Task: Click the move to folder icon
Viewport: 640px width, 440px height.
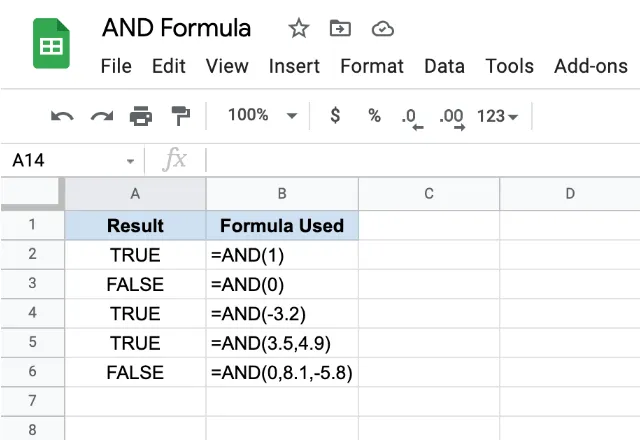Action: [x=340, y=29]
